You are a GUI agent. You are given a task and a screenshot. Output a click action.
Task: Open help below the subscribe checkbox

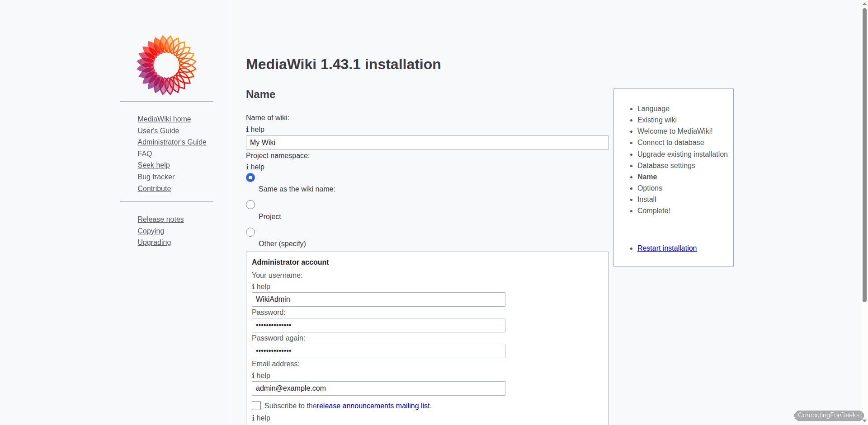click(x=261, y=418)
